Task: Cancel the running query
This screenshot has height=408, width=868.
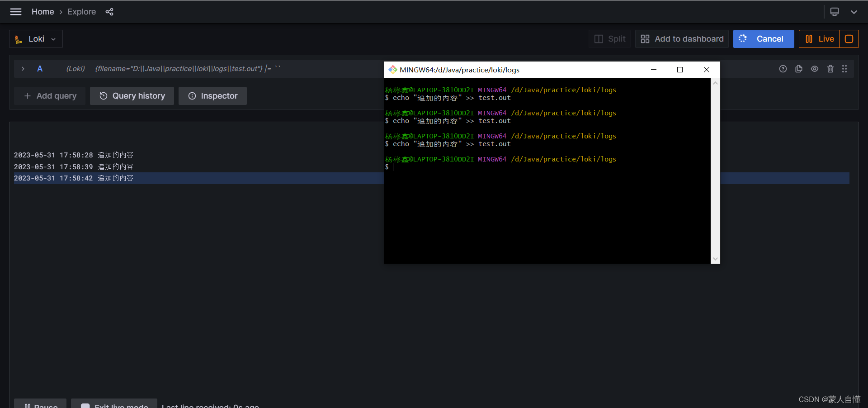Action: coord(764,39)
